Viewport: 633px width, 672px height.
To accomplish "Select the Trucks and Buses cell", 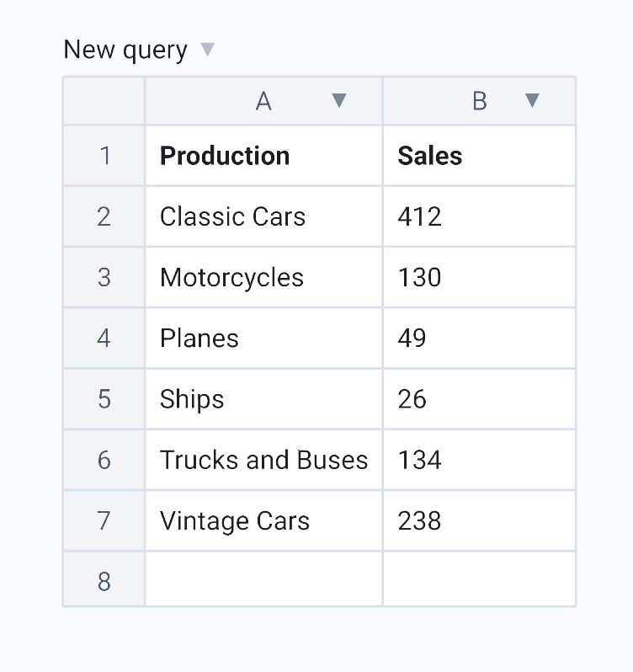I will 263,460.
